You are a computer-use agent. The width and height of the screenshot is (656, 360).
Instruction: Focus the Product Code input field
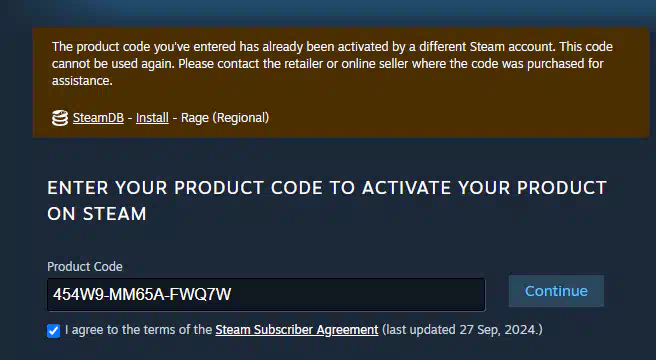click(266, 295)
